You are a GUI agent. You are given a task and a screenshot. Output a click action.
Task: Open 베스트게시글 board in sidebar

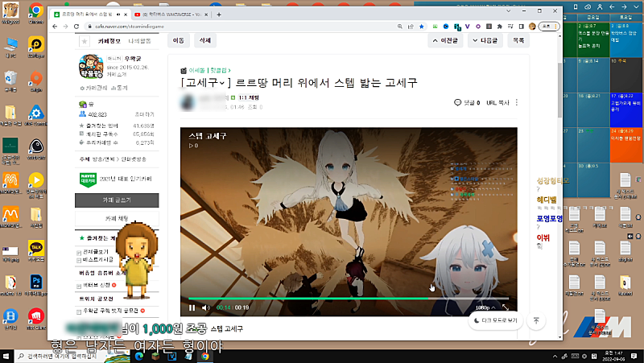coord(97,259)
